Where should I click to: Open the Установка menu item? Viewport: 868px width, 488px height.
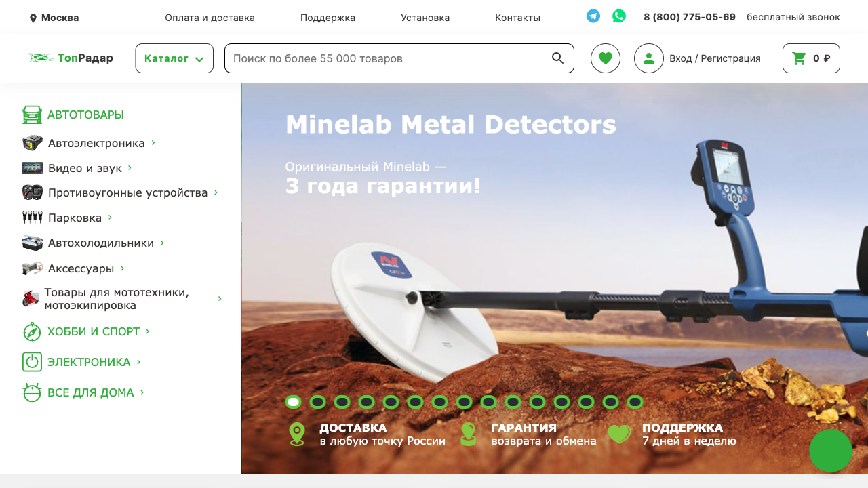pos(425,18)
